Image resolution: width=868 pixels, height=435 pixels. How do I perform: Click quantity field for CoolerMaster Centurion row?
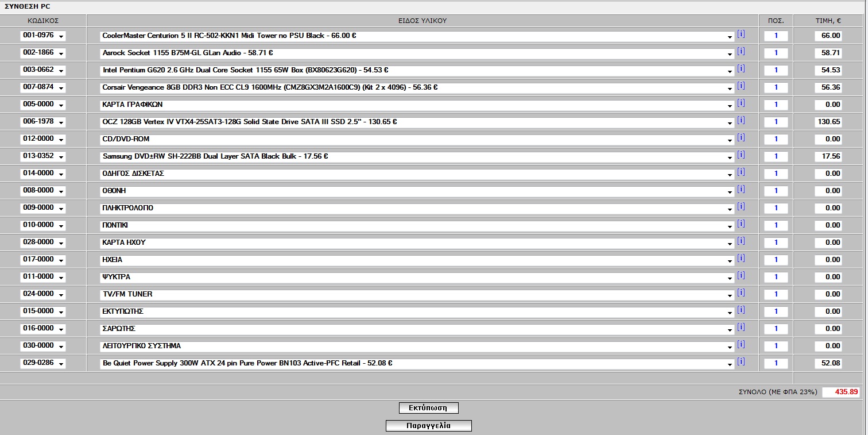776,36
